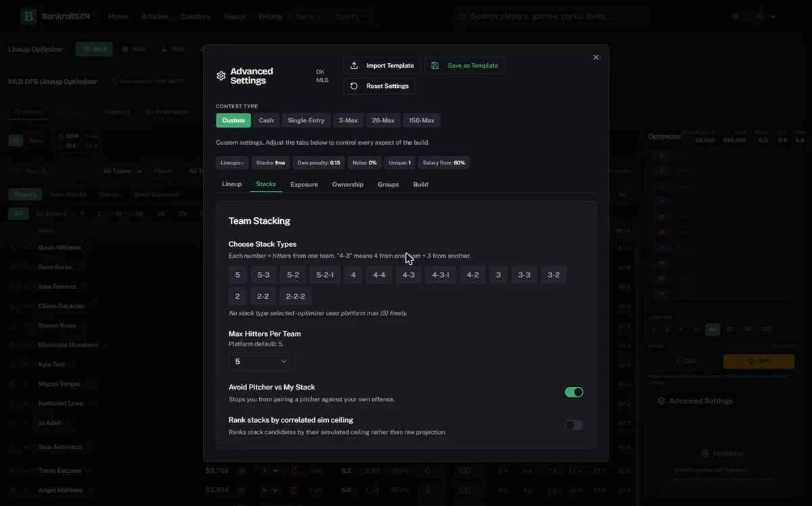812x506 pixels.
Task: Click the Optimize button in background panel
Action: (722, 453)
